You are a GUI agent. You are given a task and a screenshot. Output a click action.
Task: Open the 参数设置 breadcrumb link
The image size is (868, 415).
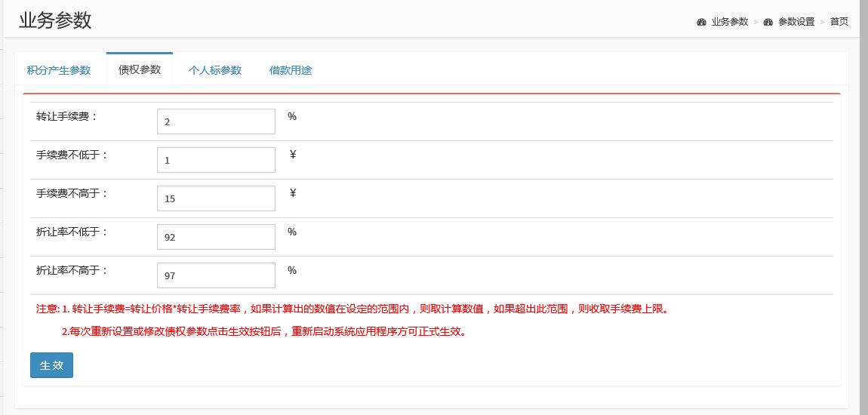pyautogui.click(x=796, y=22)
